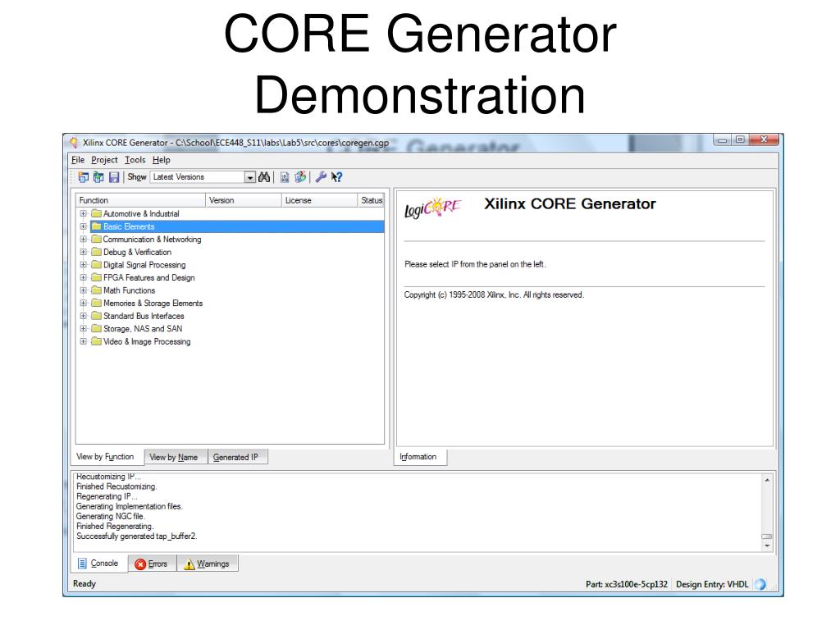Click 'Generating Implementation files.' console line
This screenshot has height=630, width=840.
(129, 506)
